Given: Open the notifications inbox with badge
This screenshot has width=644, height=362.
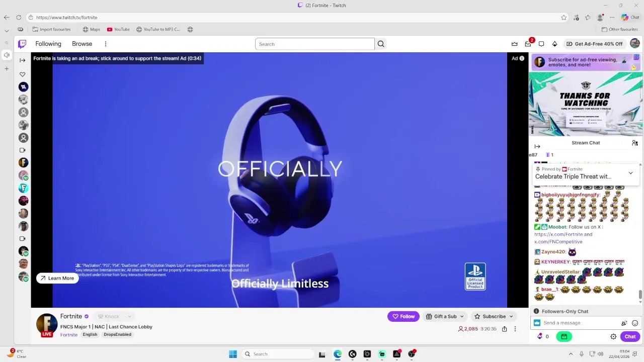Looking at the screenshot, I should point(528,43).
